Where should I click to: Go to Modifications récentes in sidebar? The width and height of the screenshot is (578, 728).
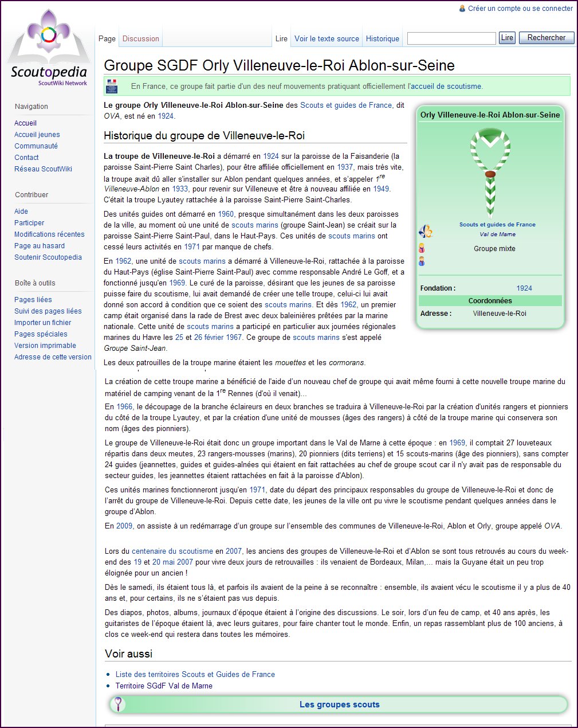coord(49,234)
